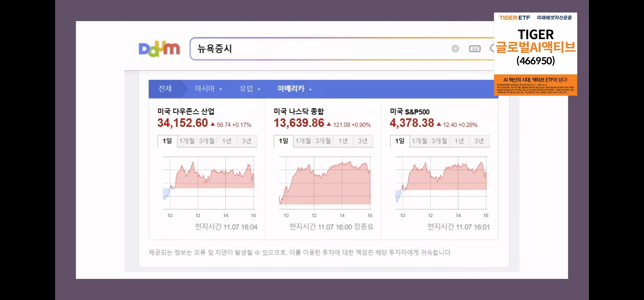The image size is (644, 300).
Task: Select the 1개월 tab under S&P500
Action: [419, 141]
